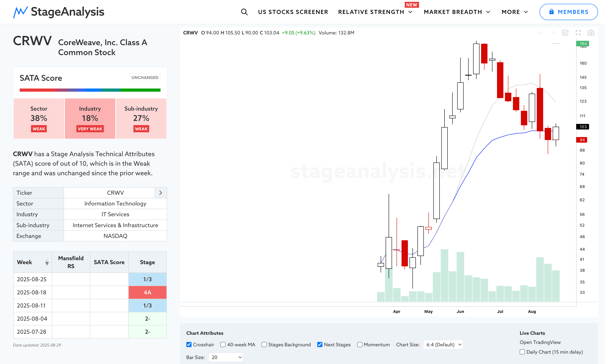Disable the Crosshair checkbox

189,345
